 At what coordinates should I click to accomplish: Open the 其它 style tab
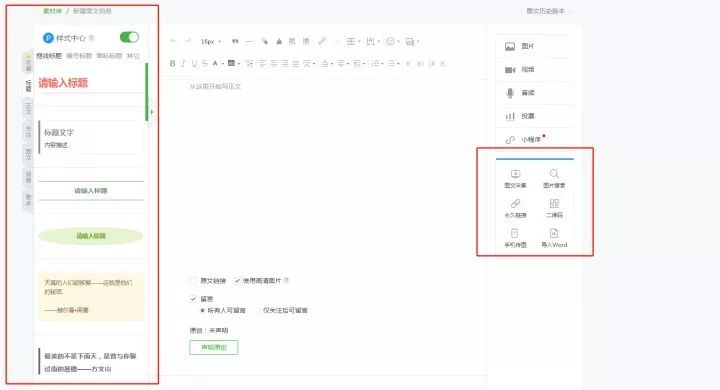pos(133,56)
